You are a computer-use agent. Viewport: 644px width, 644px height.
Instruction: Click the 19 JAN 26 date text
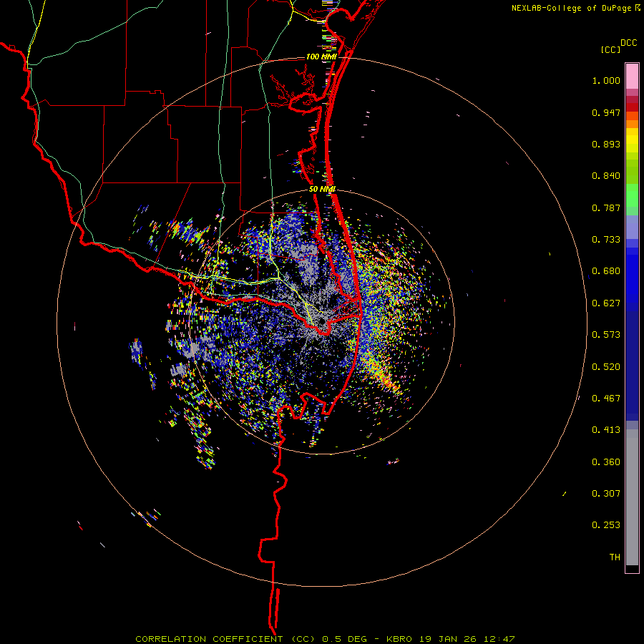448,639
